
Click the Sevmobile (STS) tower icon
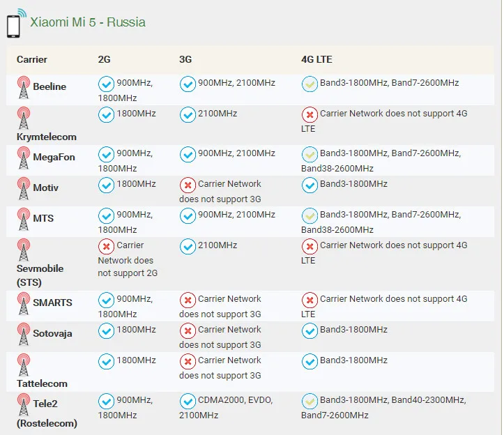pos(24,250)
